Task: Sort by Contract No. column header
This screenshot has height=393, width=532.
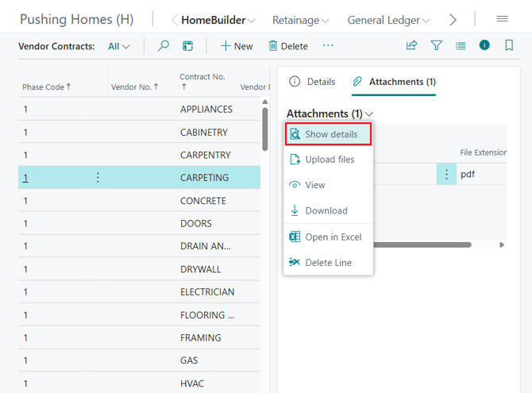Action: pos(202,82)
